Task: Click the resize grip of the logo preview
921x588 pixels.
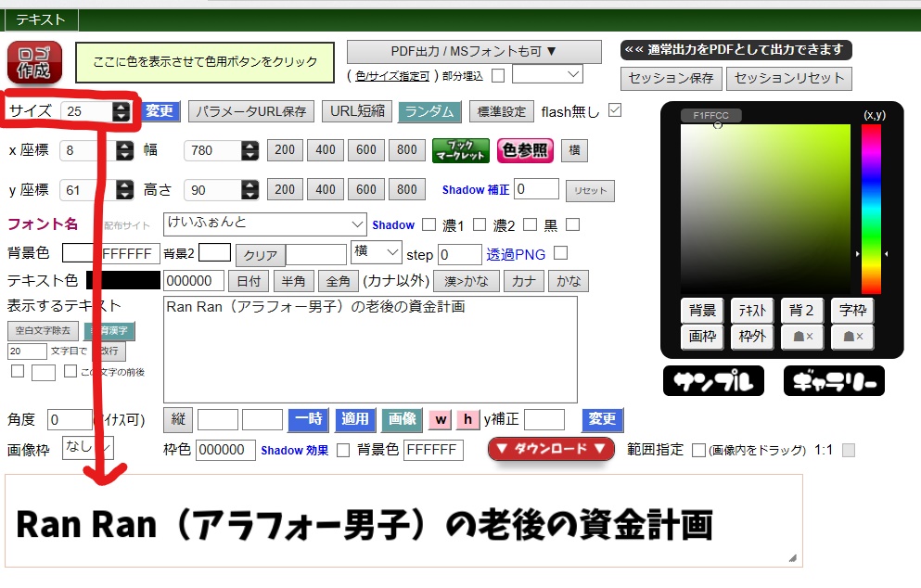Action: 792,558
